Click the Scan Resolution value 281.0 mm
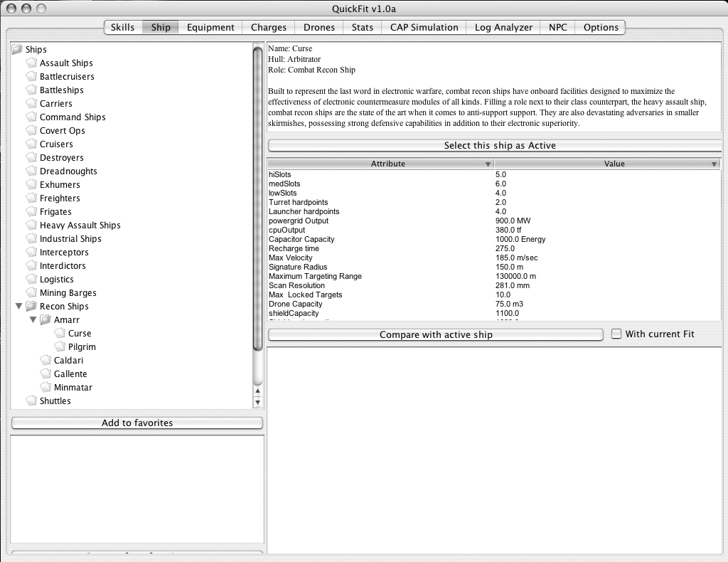The width and height of the screenshot is (728, 562). click(513, 286)
